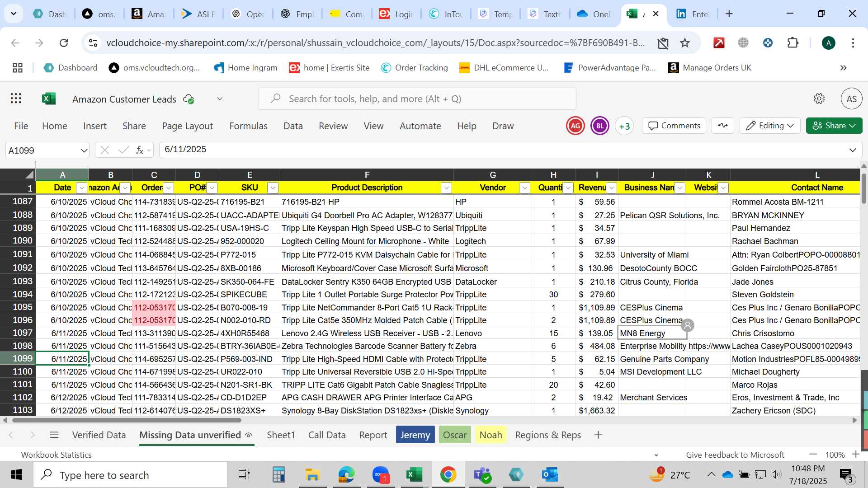Open Workbook Statistics in status bar
The image size is (868, 488).
56,455
